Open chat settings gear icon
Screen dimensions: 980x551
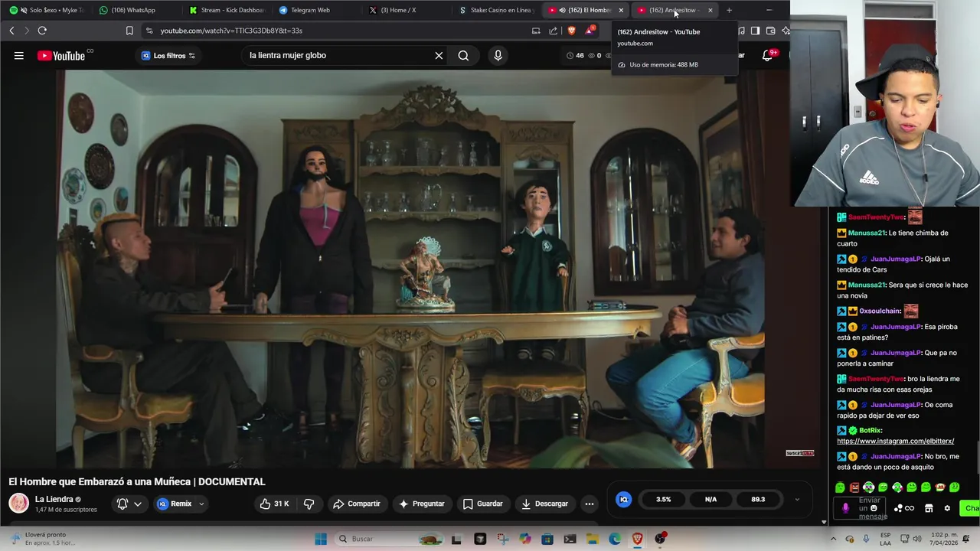pyautogui.click(x=947, y=508)
